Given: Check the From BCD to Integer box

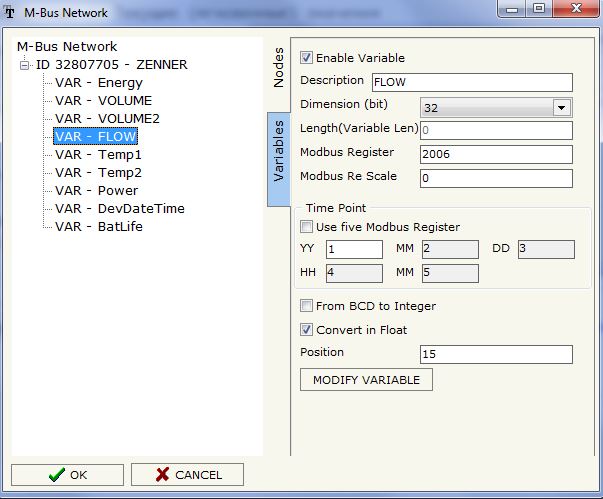Looking at the screenshot, I should point(307,306).
